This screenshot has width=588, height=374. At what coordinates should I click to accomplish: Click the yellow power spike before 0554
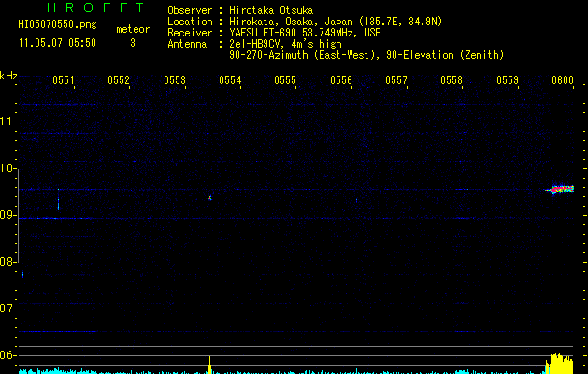pos(210,365)
